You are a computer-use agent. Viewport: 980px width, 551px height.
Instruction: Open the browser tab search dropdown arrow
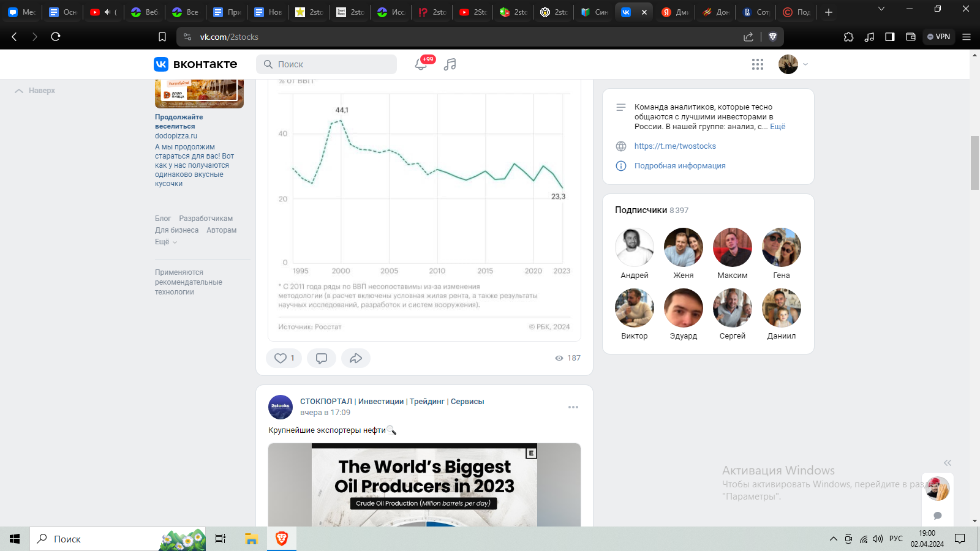[881, 9]
